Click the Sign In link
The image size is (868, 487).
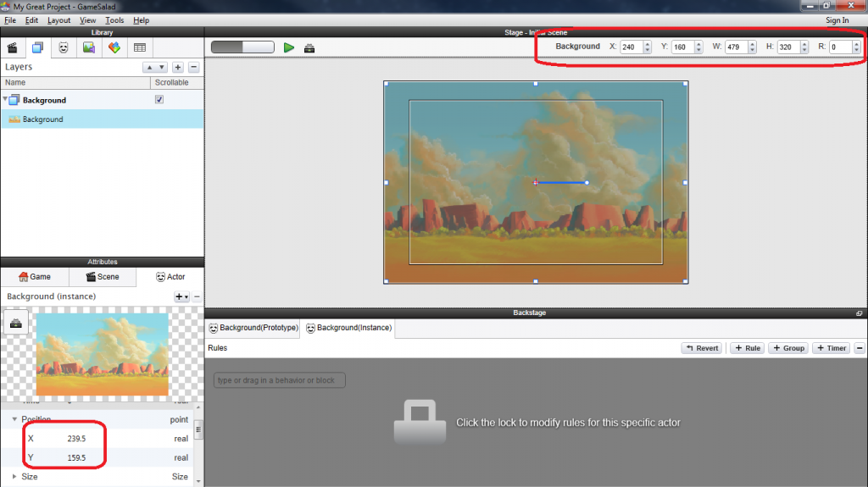pyautogui.click(x=837, y=20)
